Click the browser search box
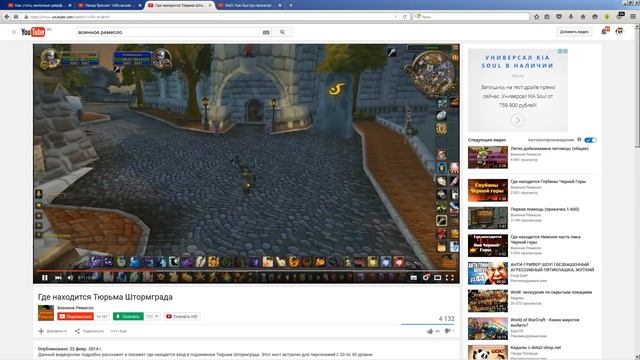 point(471,17)
